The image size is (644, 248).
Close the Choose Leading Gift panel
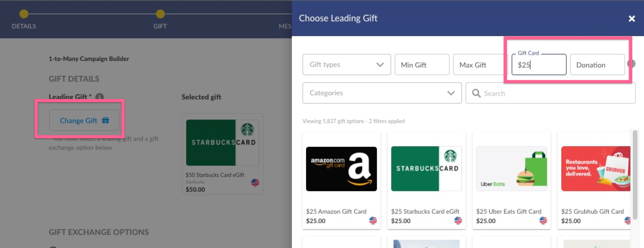point(632,18)
